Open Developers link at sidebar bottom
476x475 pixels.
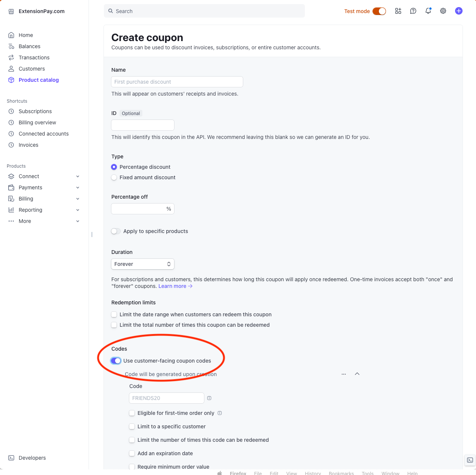32,458
